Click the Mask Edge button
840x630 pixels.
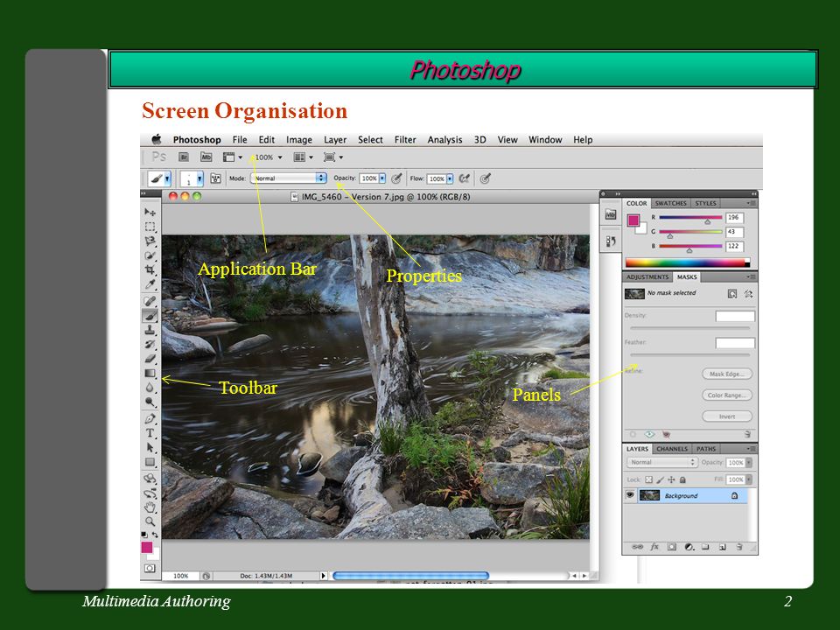(x=727, y=374)
